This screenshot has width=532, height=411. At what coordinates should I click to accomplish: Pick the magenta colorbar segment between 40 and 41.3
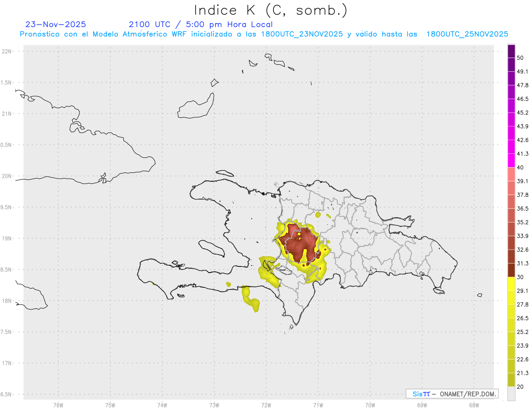511,160
